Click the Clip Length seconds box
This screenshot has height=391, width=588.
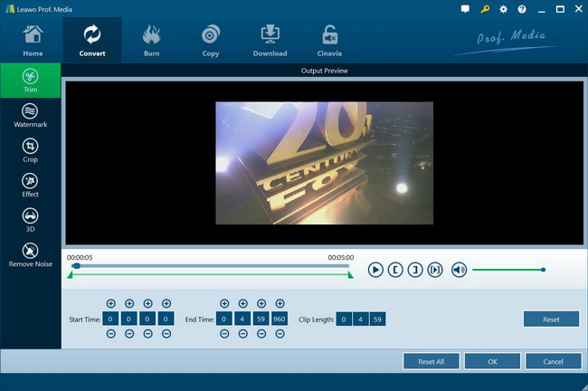pos(377,319)
